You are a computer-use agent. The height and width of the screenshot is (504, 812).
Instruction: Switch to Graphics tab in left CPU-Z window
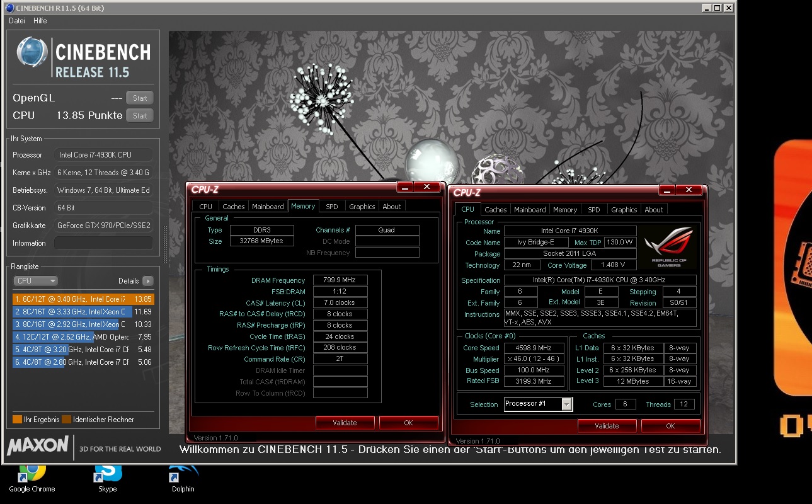362,207
